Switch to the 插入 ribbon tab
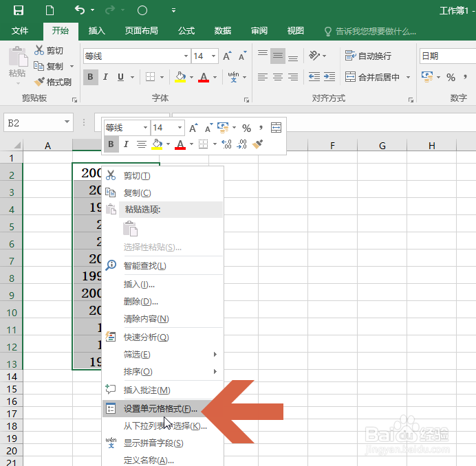 click(96, 31)
